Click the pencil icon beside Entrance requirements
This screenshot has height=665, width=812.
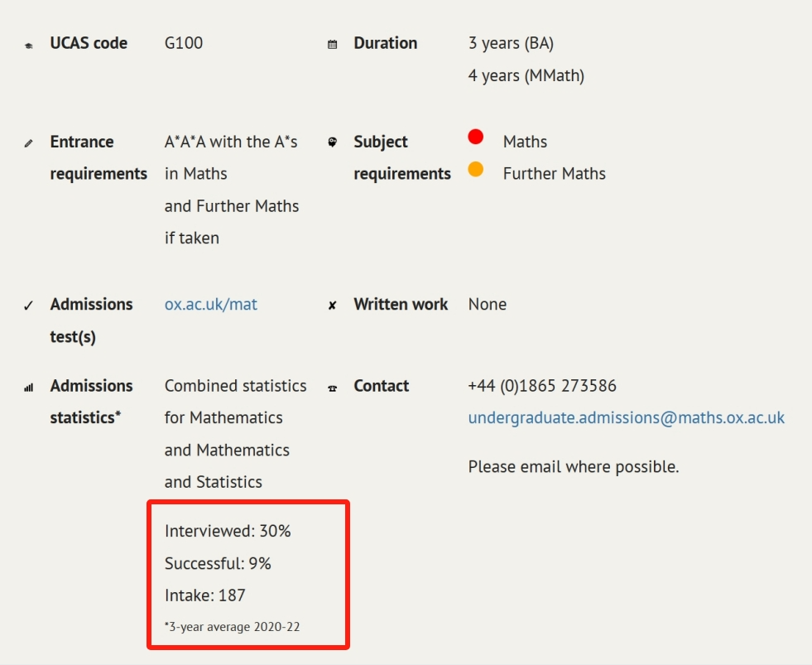coord(29,143)
